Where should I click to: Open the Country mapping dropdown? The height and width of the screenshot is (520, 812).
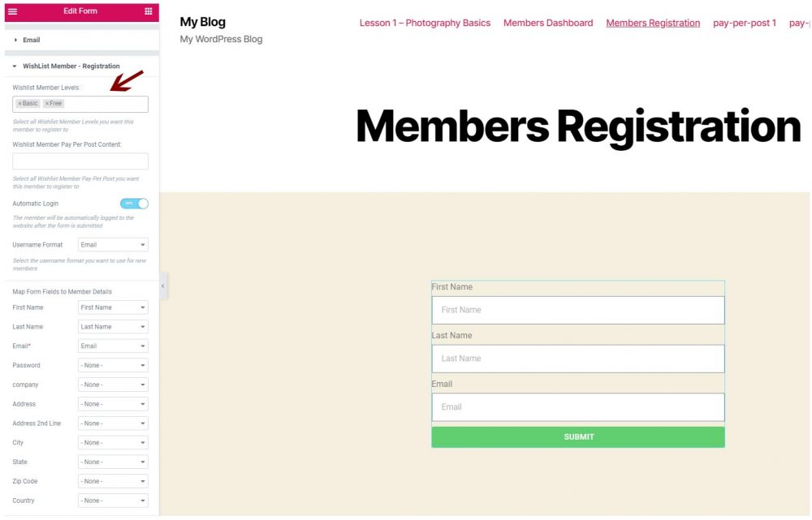click(x=113, y=501)
